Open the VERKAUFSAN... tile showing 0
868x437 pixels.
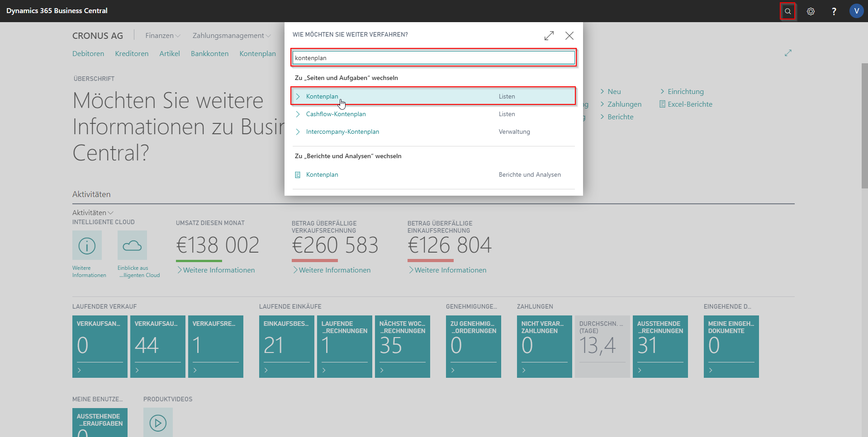100,347
